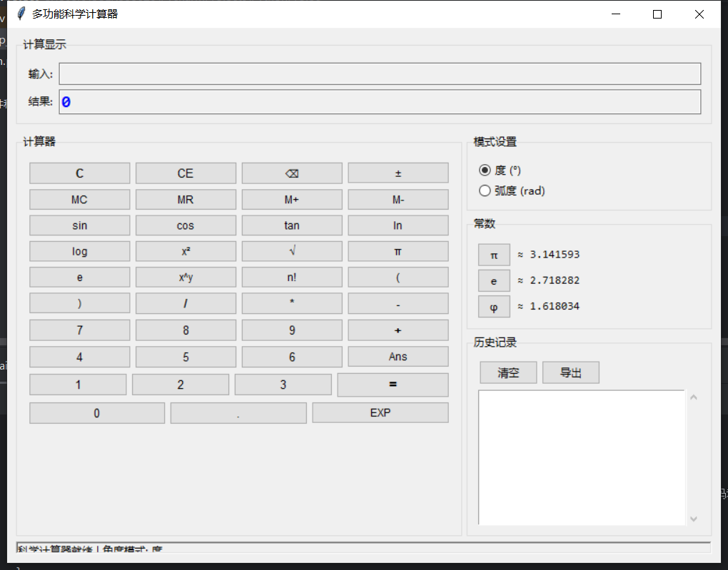Screen dimensions: 728x570
Task: Click the n! factorial key
Action: 292,277
